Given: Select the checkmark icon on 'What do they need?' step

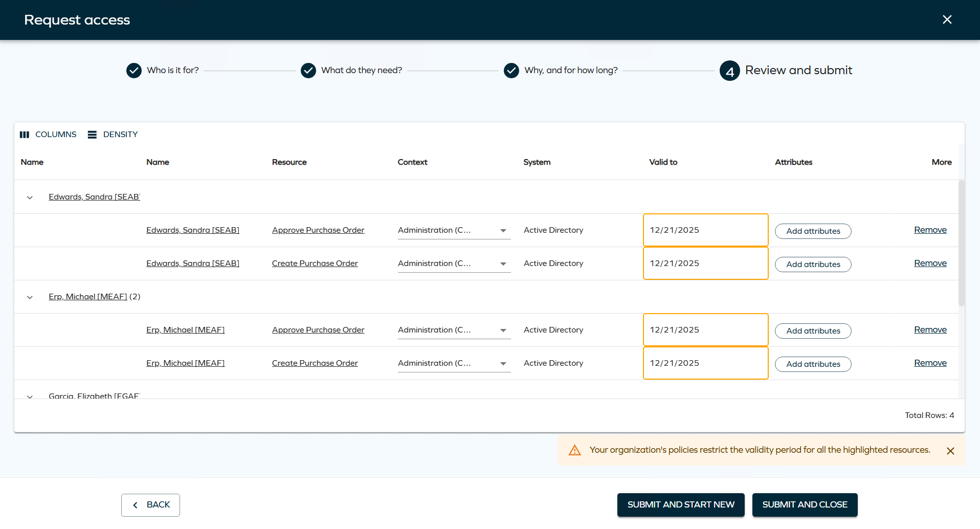Looking at the screenshot, I should coord(308,70).
